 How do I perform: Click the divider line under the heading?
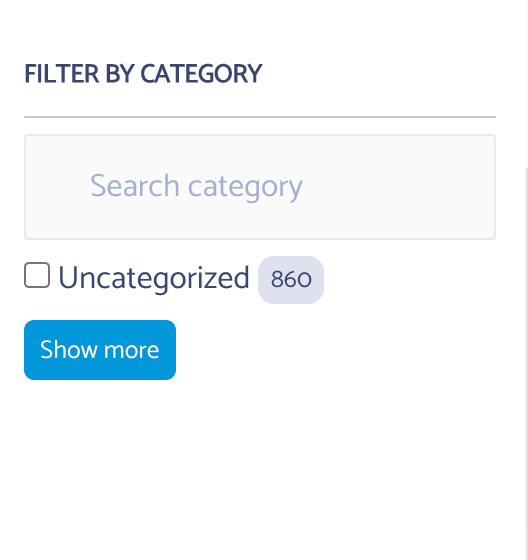click(260, 117)
